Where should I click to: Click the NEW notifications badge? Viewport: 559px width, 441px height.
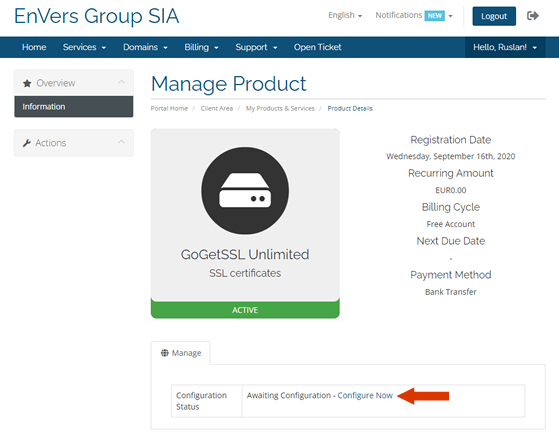tap(435, 16)
